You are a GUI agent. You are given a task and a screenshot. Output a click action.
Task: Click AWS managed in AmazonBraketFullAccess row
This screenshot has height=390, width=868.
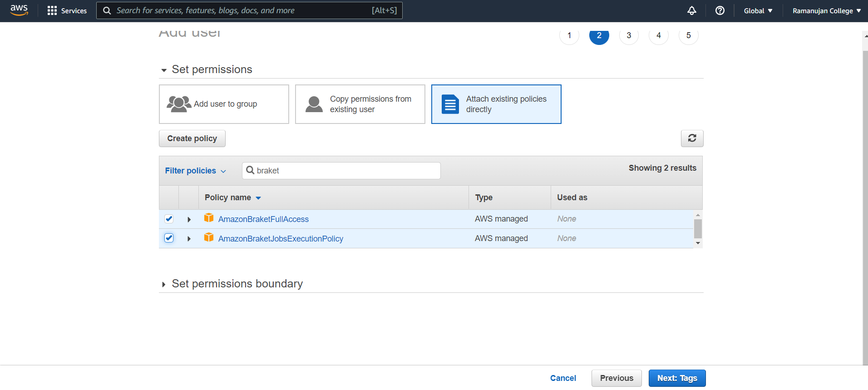click(x=501, y=219)
